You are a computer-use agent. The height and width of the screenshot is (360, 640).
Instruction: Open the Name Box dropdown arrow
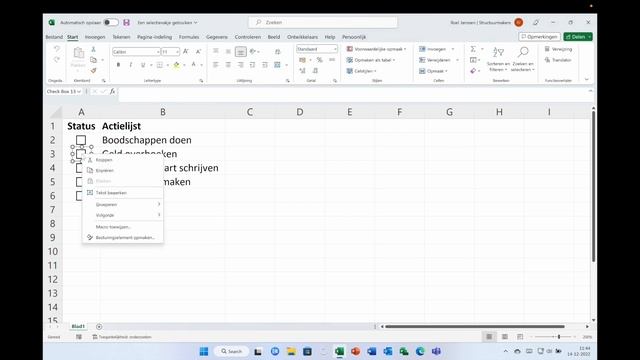click(79, 91)
